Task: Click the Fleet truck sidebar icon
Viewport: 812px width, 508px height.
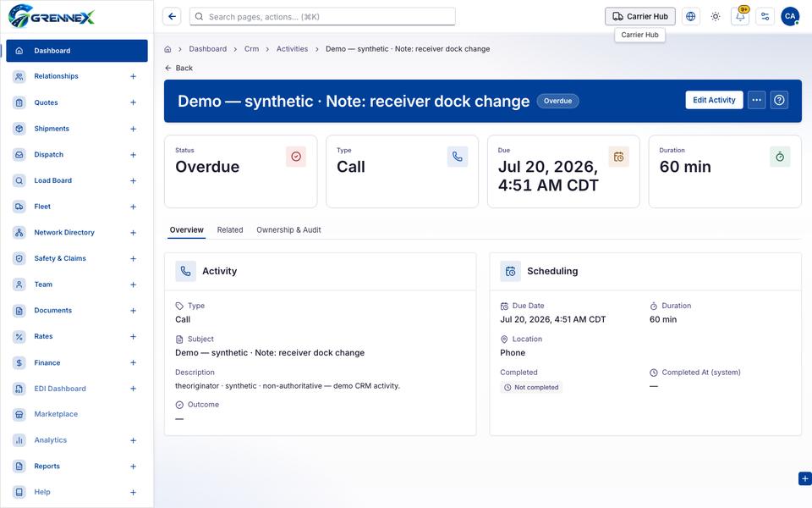Action: (19, 207)
